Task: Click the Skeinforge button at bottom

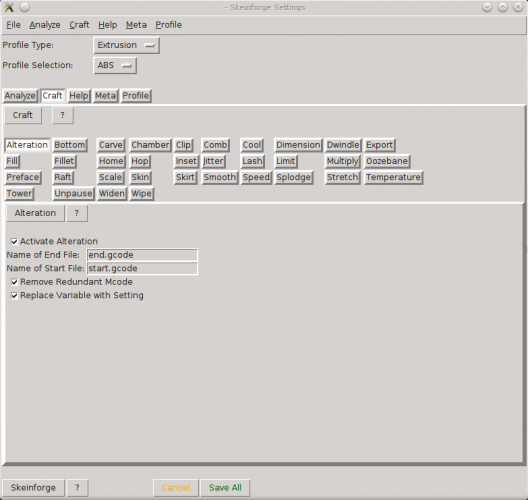Action: (x=33, y=488)
